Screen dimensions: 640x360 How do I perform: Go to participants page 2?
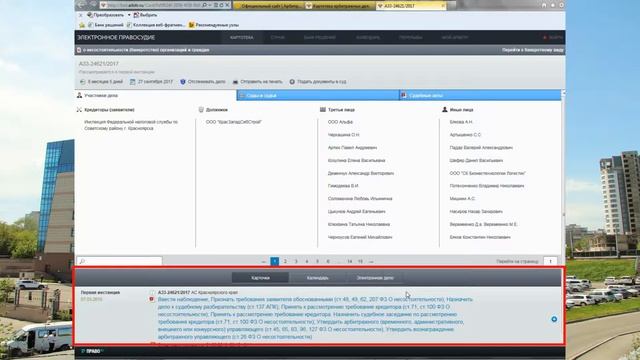tap(285, 261)
